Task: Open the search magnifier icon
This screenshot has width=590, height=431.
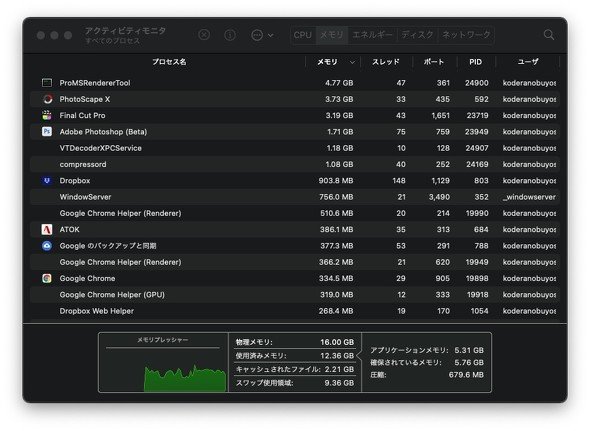Action: click(x=549, y=35)
